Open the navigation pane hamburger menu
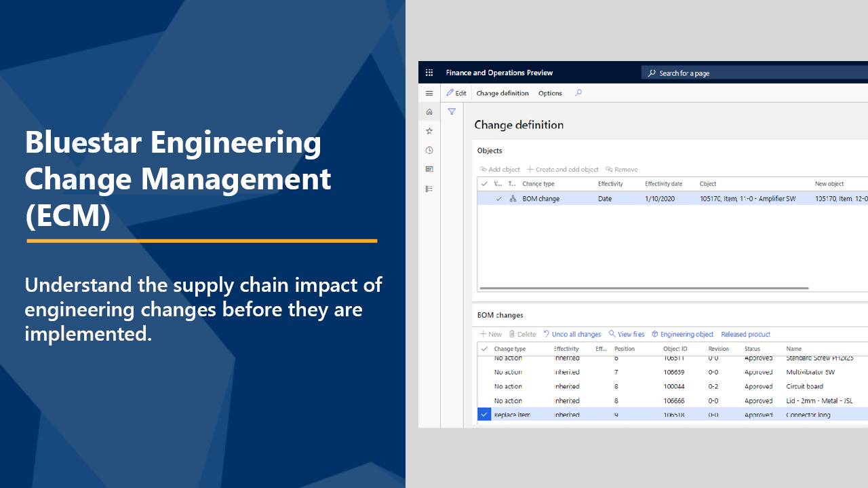The width and height of the screenshot is (868, 488). tap(429, 93)
